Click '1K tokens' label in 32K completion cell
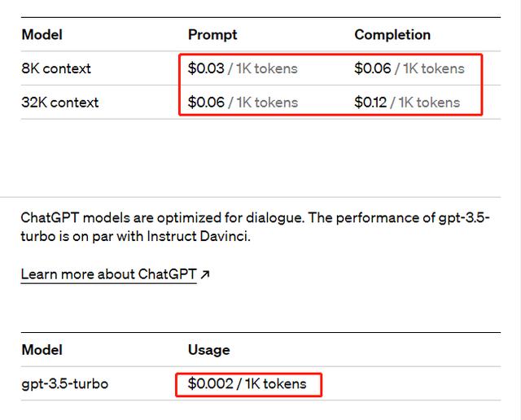Image resolution: width=521 pixels, height=420 pixels. [429, 103]
